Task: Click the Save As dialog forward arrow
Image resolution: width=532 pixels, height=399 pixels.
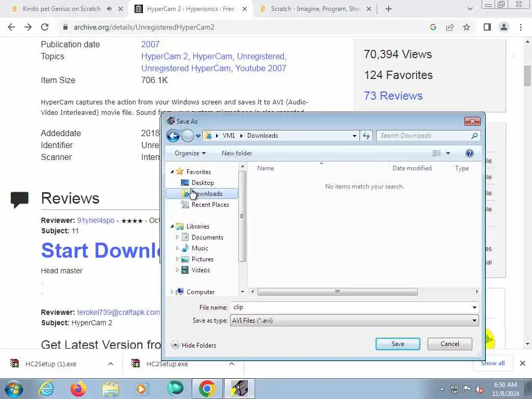Action: click(x=188, y=136)
